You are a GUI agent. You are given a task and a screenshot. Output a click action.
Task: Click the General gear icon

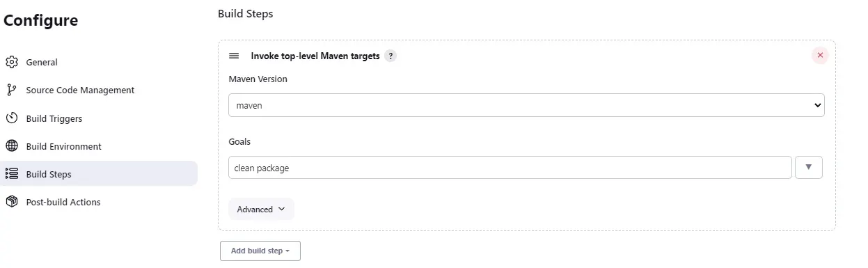pyautogui.click(x=11, y=62)
